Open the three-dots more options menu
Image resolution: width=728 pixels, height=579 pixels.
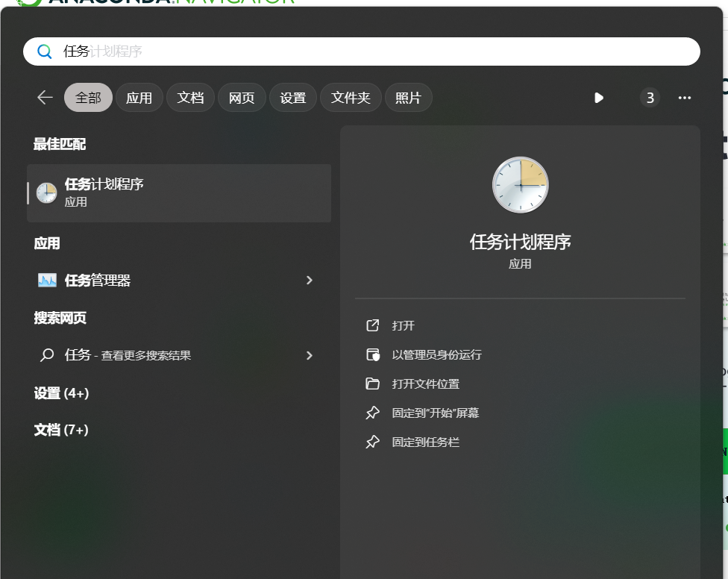[x=684, y=98]
